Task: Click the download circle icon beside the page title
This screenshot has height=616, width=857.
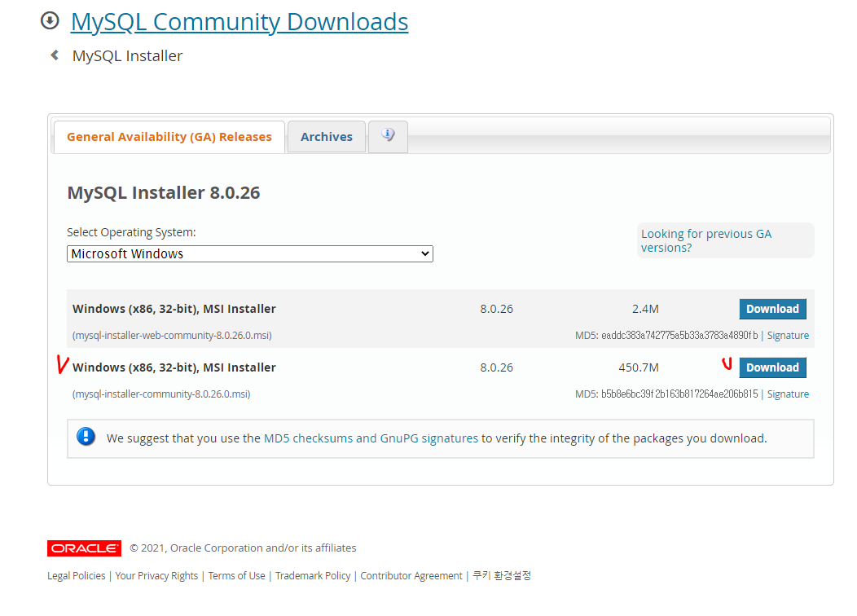Action: (50, 20)
